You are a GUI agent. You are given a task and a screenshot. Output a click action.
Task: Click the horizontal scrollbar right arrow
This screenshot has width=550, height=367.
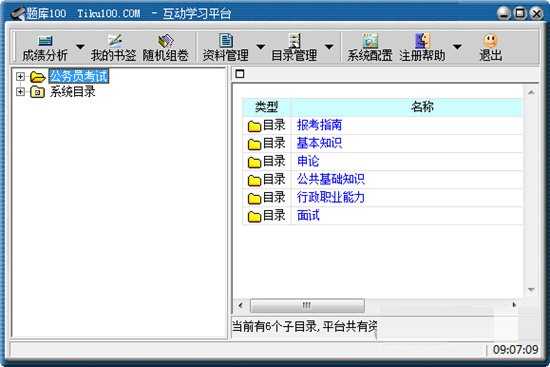pos(515,305)
